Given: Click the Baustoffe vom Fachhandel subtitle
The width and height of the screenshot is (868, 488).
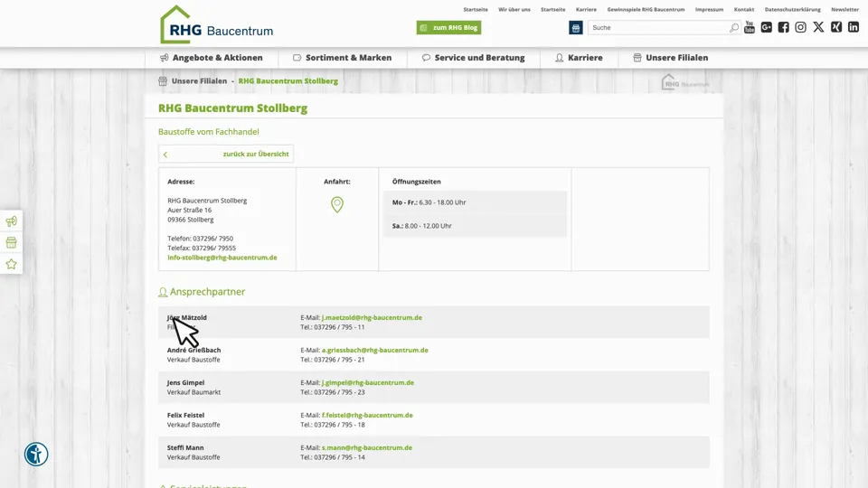Looking at the screenshot, I should 208,132.
